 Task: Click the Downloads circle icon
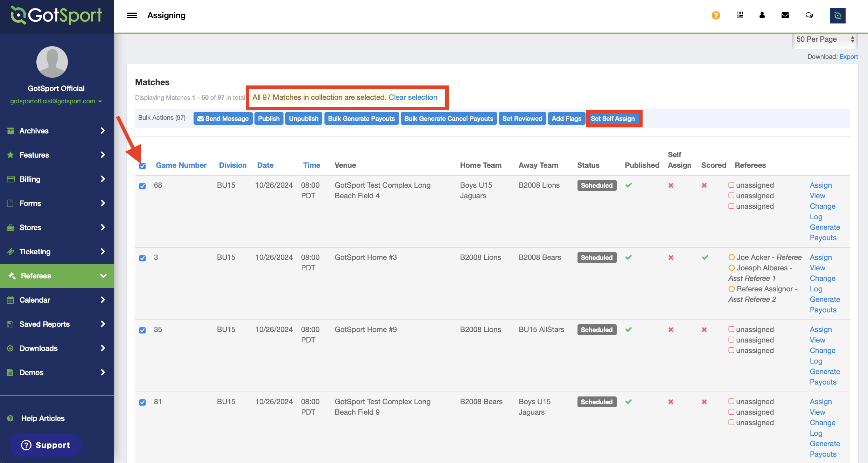tap(10, 348)
